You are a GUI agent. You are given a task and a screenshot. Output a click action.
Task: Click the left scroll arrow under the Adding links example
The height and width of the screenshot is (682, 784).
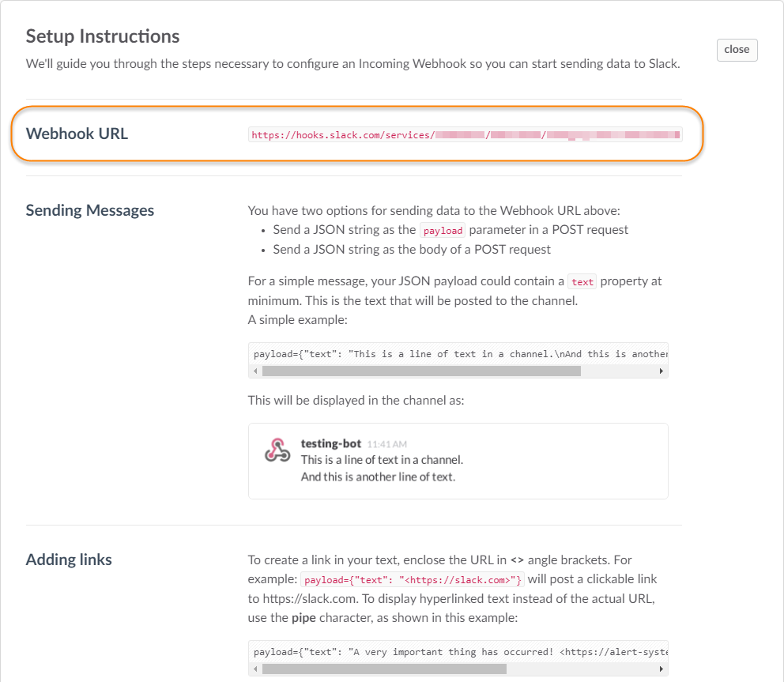coord(253,668)
